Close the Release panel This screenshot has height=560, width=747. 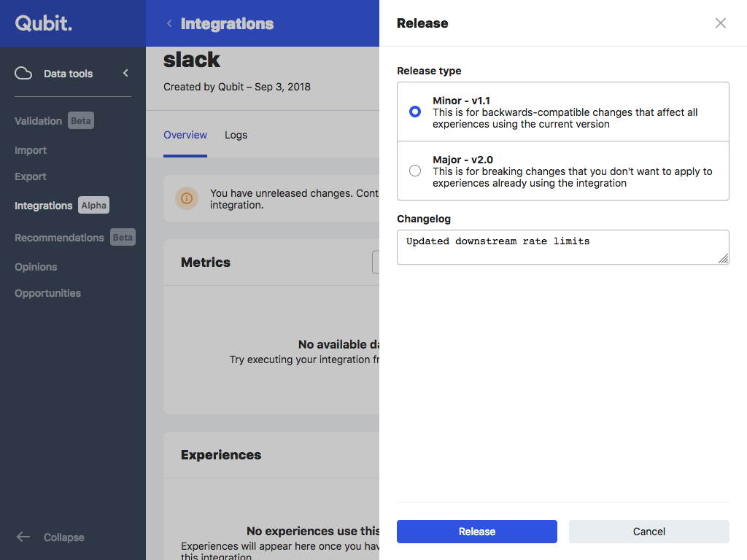(x=720, y=23)
